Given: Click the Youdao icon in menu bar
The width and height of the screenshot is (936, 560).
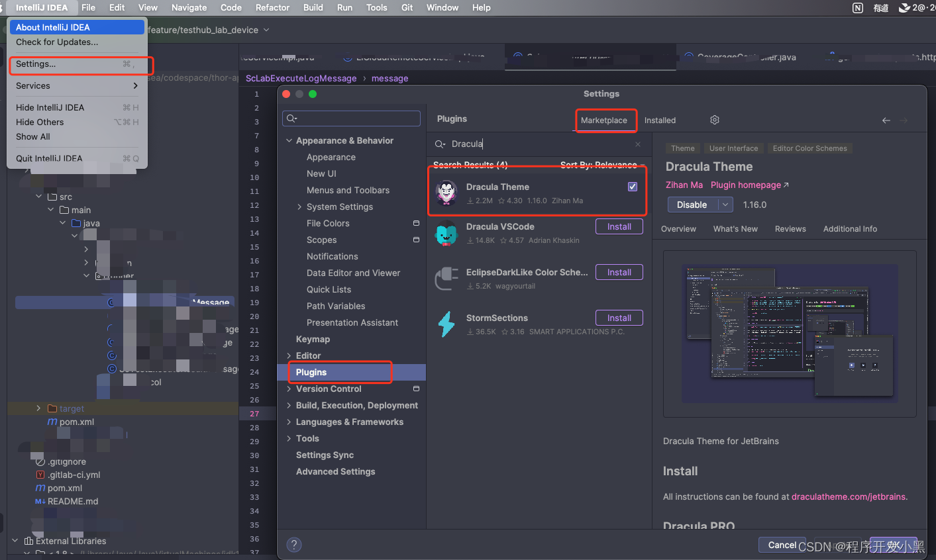Looking at the screenshot, I should click(881, 8).
